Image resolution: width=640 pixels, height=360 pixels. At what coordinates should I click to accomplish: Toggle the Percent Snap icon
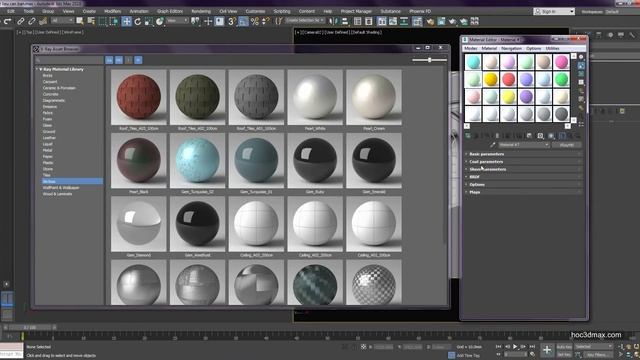[x=255, y=21]
